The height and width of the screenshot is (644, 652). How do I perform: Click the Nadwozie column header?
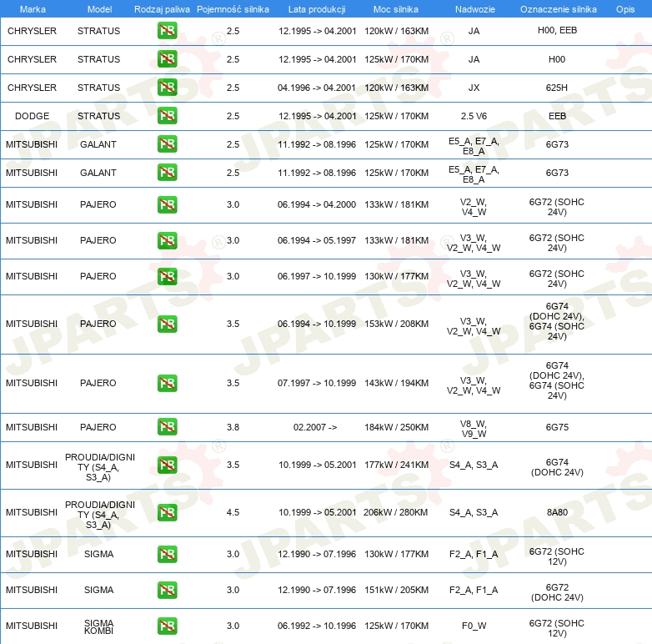coord(475,9)
